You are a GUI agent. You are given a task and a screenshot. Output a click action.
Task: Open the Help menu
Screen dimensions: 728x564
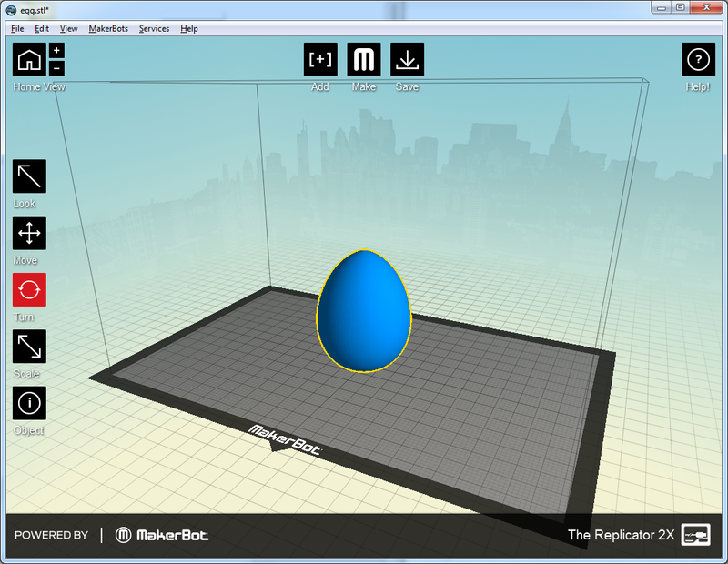click(x=189, y=29)
